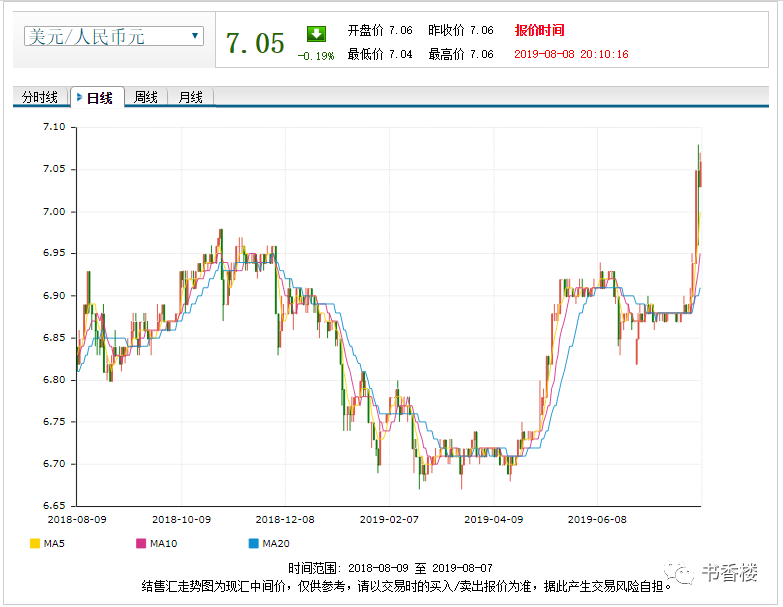783x607 pixels.
Task: Open the 月线 monthly tab
Action: click(191, 97)
